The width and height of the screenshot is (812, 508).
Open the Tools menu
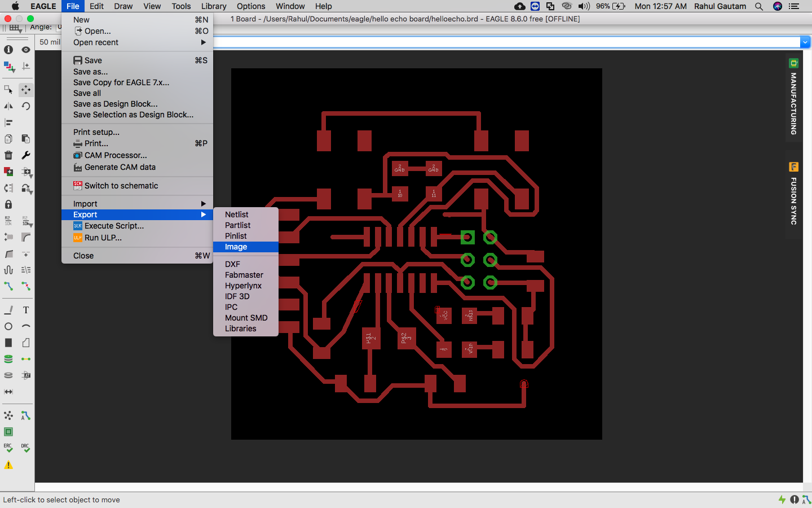(x=181, y=6)
